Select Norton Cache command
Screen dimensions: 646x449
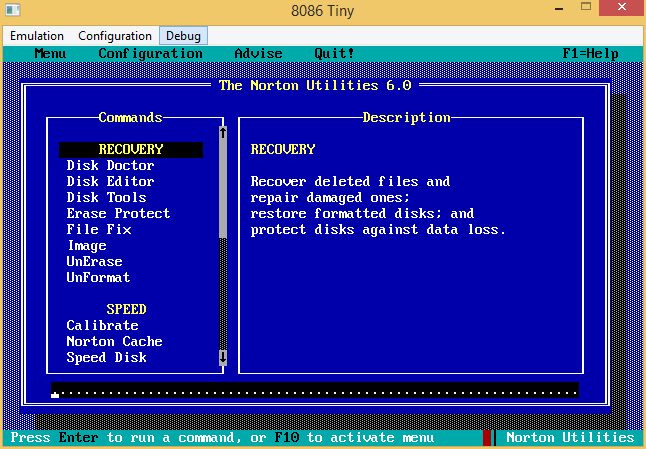(115, 341)
